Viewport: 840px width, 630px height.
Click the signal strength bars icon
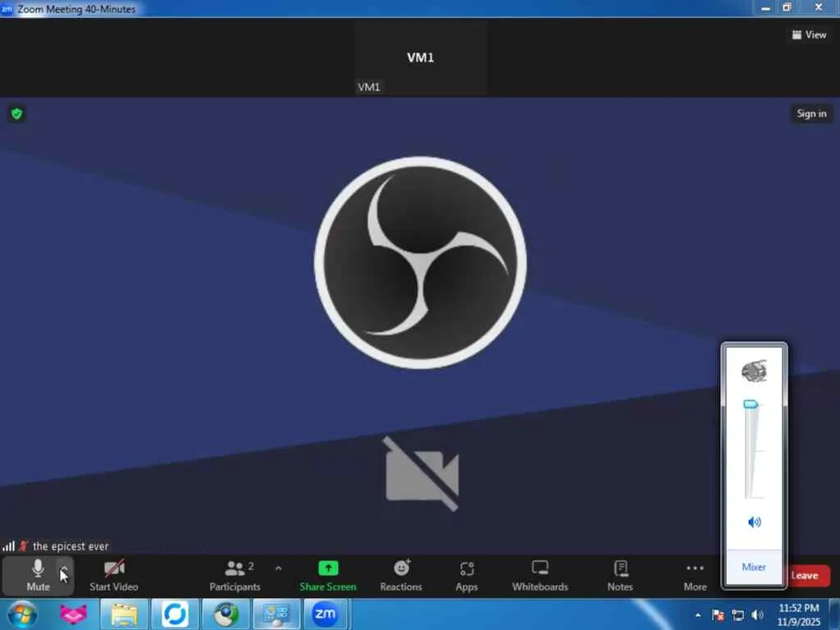pyautogui.click(x=8, y=546)
